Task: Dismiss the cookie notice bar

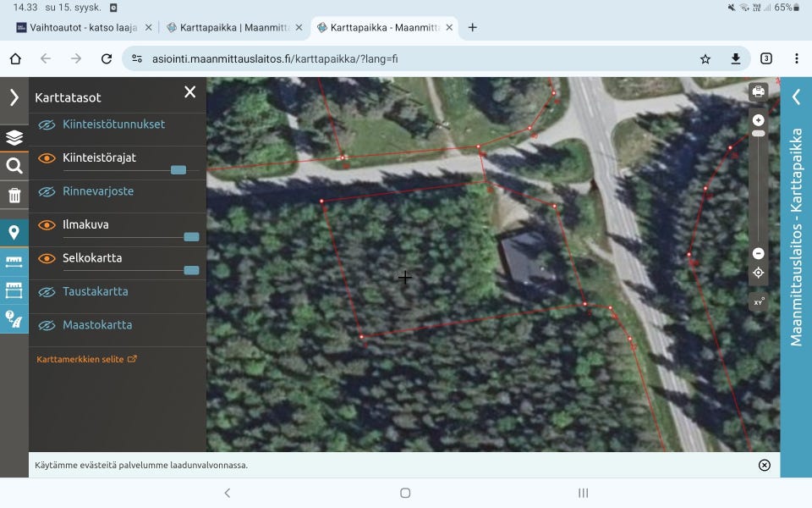Action: point(764,465)
